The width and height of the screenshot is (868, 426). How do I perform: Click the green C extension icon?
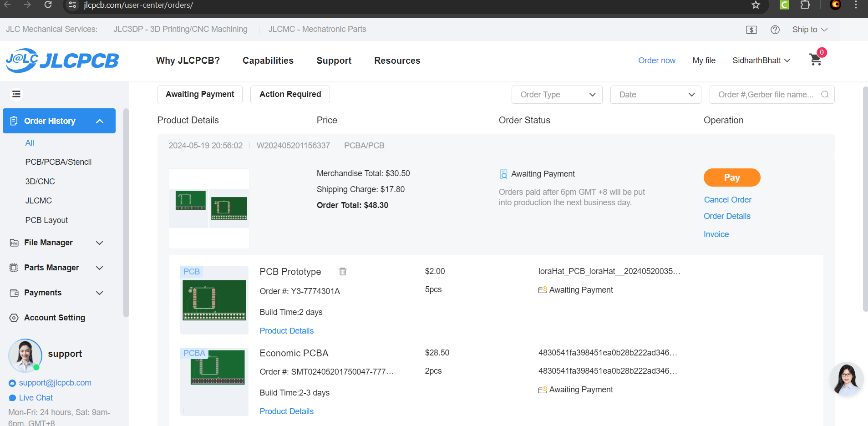784,5
